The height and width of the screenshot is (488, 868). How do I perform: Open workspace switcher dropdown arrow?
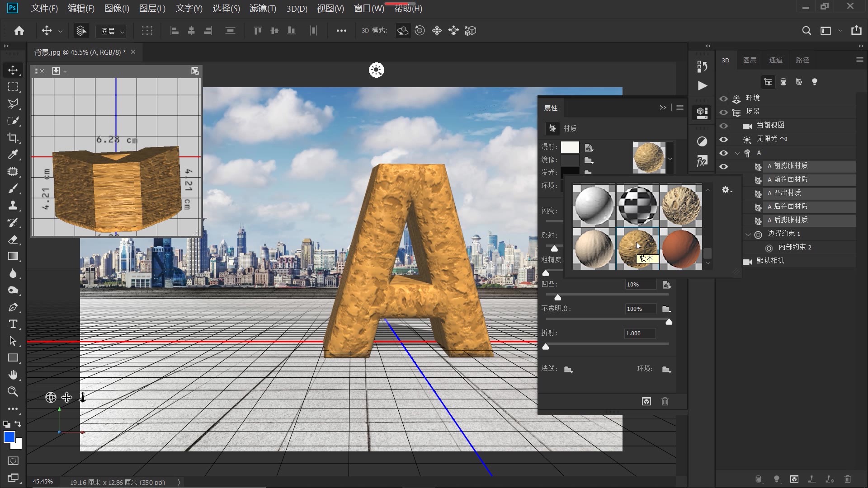click(x=840, y=31)
